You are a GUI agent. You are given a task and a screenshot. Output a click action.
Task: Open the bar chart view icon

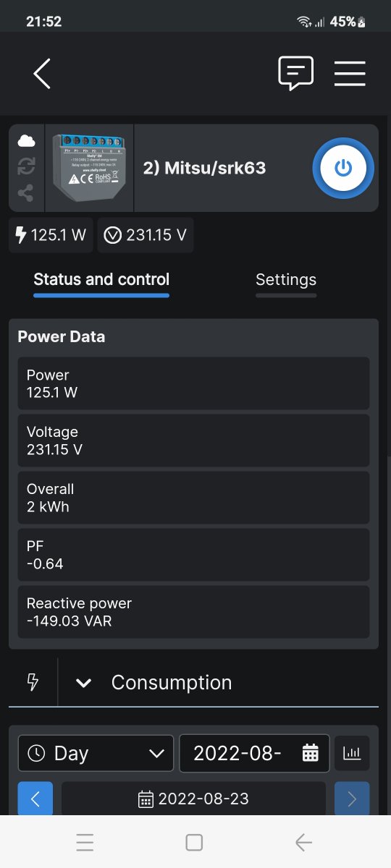352,753
